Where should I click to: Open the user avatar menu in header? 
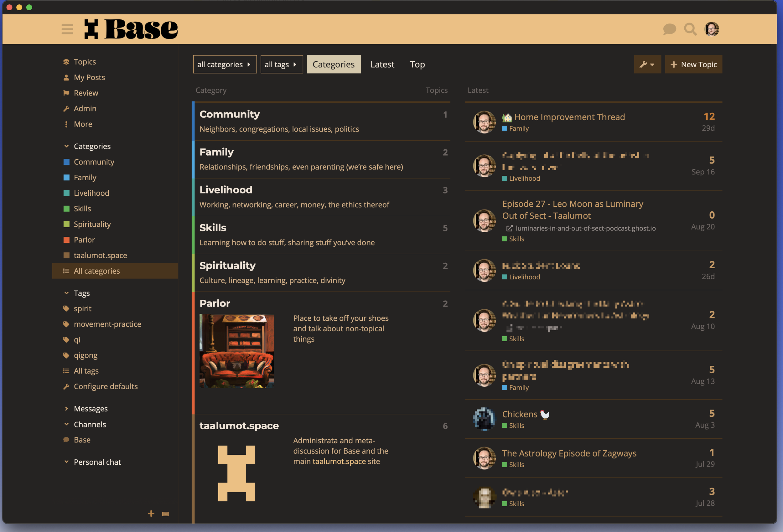click(712, 29)
